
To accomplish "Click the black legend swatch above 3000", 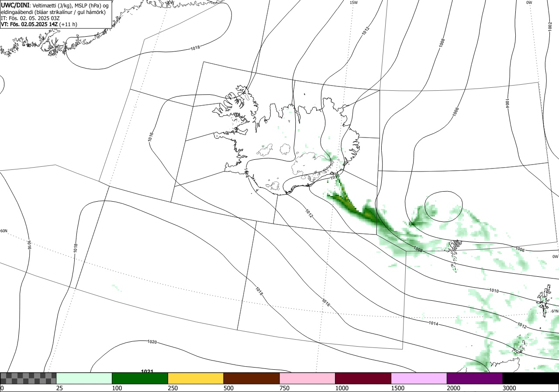I will click(531, 378).
